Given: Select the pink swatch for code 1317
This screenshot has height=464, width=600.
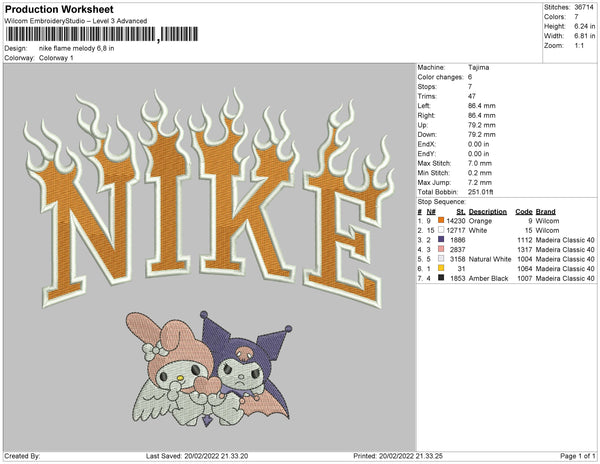Looking at the screenshot, I should (441, 249).
